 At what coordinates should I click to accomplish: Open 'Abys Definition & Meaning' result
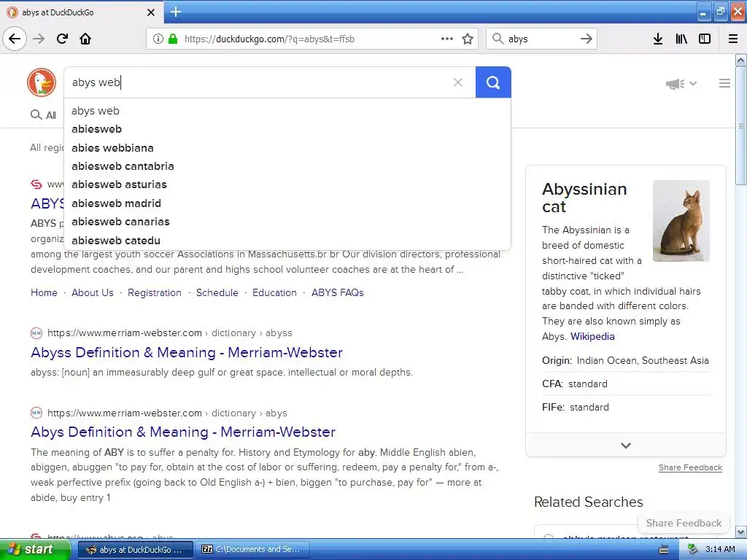[x=183, y=432]
